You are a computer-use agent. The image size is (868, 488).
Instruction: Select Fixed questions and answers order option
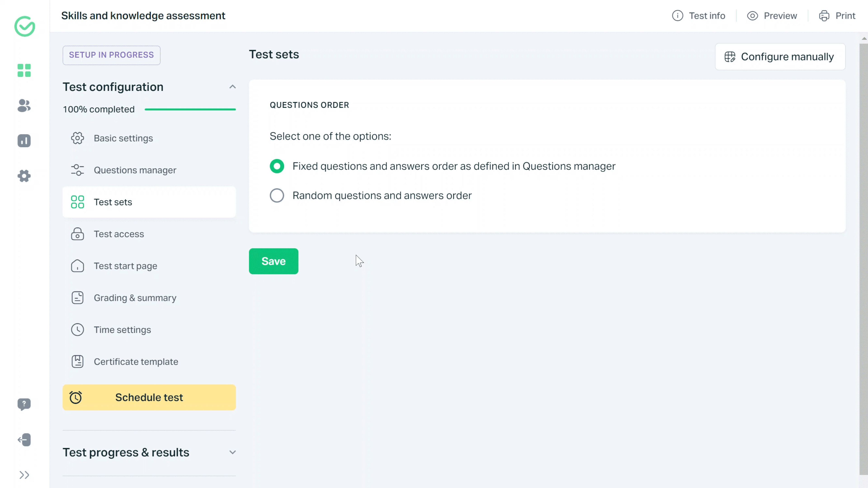[277, 166]
